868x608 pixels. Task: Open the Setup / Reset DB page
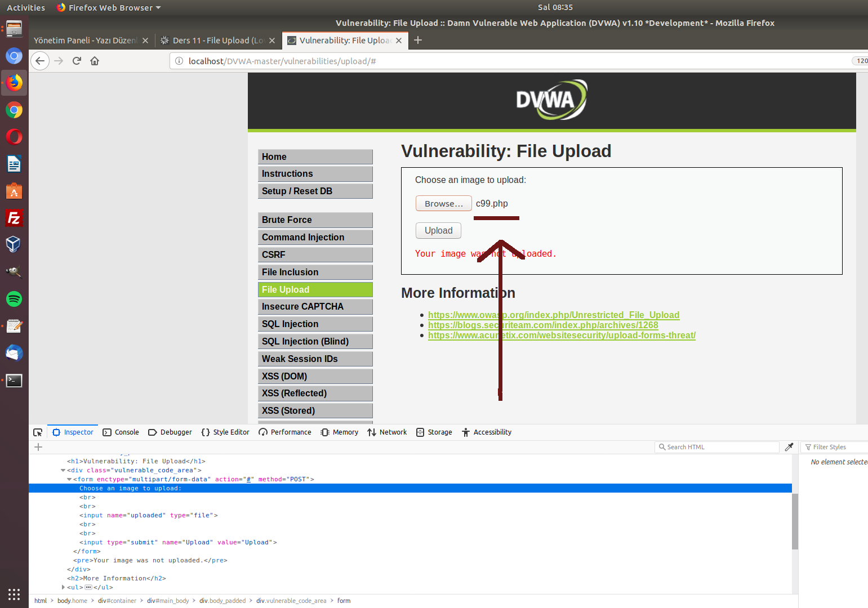(x=315, y=191)
